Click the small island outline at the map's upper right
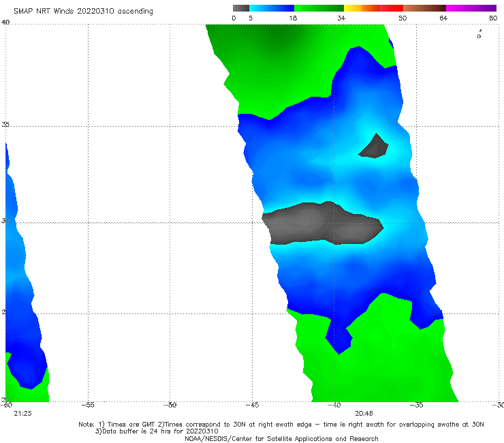 [x=479, y=34]
